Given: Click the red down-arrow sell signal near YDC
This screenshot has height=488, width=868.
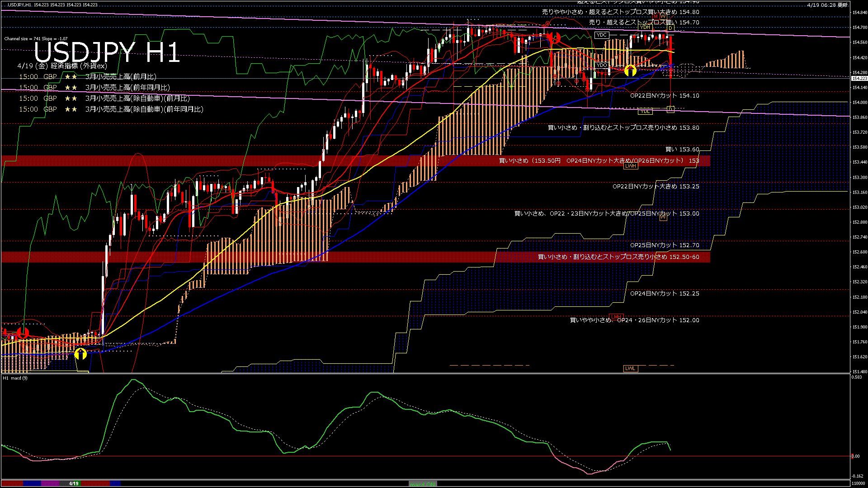Looking at the screenshot, I should click(x=554, y=38).
